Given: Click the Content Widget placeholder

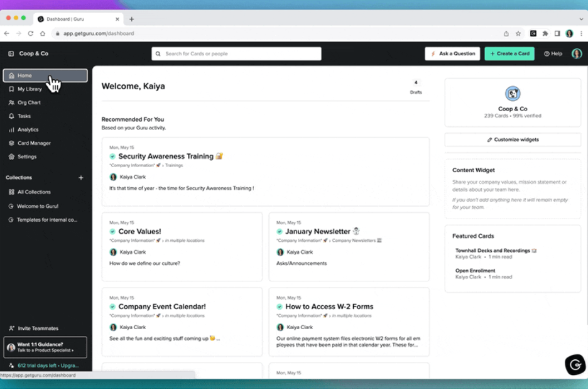Looking at the screenshot, I should pyautogui.click(x=513, y=188).
